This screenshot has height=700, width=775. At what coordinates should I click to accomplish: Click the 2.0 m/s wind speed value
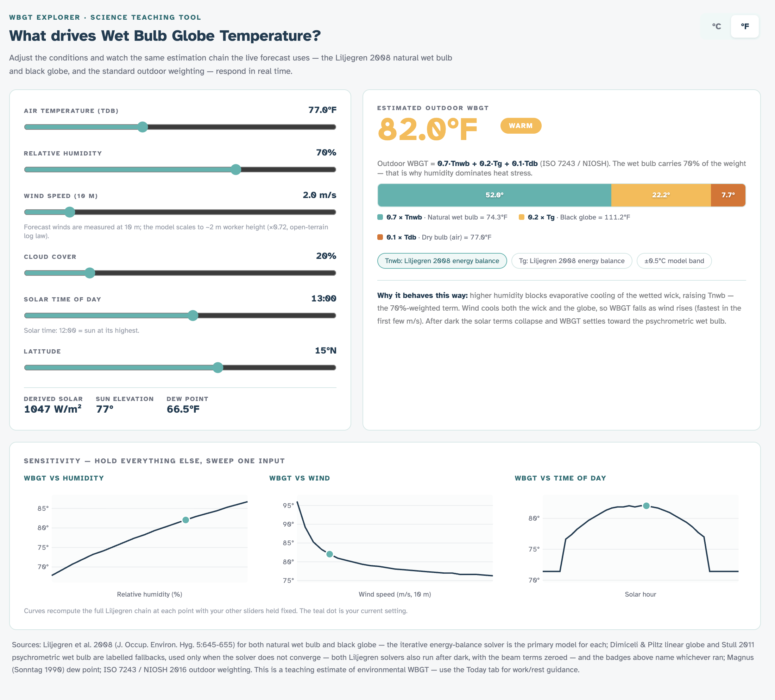coord(320,195)
